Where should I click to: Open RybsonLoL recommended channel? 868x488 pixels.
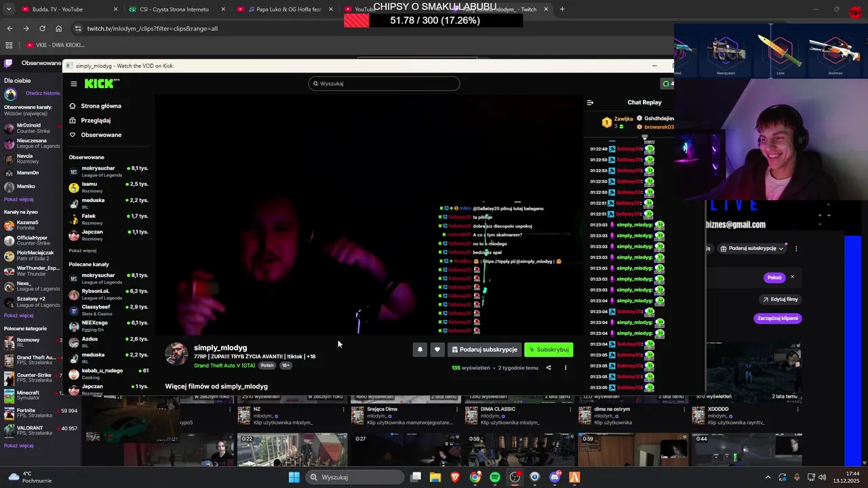point(108,294)
